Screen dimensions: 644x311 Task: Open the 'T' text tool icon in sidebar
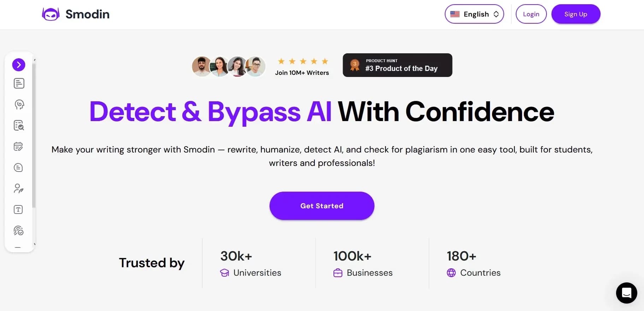pyautogui.click(x=18, y=209)
